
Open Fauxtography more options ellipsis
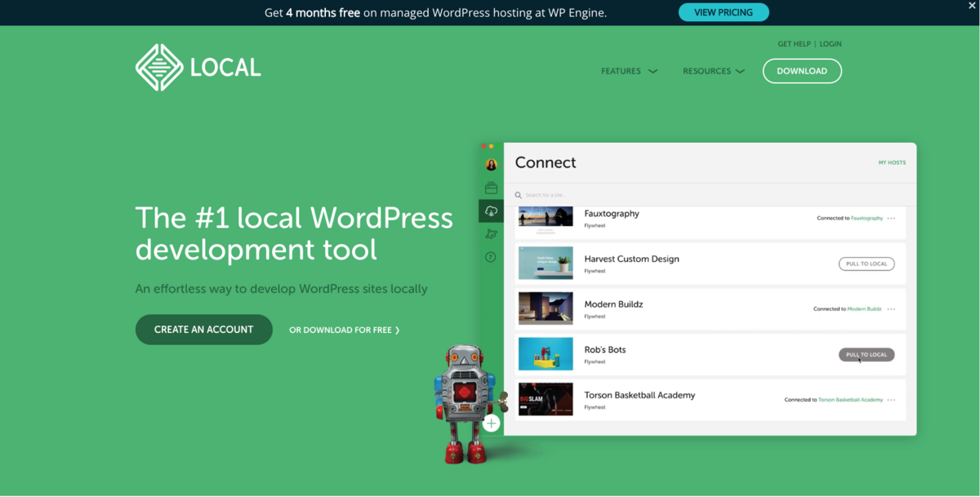pyautogui.click(x=891, y=219)
